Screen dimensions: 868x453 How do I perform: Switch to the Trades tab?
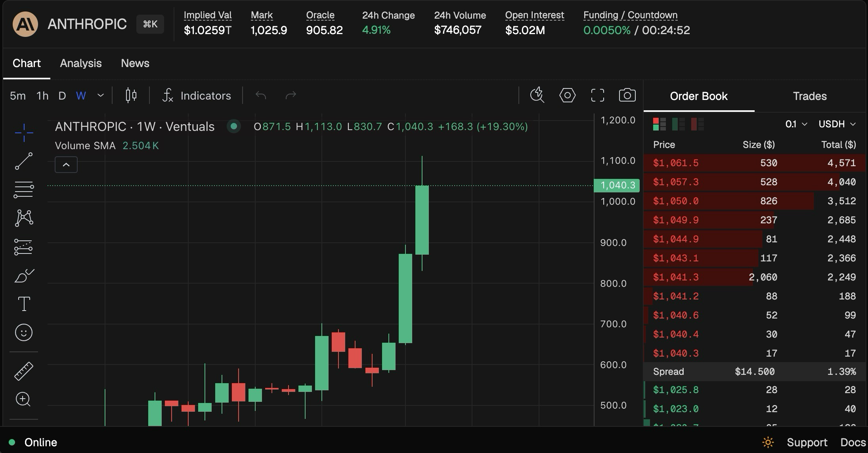[810, 96]
